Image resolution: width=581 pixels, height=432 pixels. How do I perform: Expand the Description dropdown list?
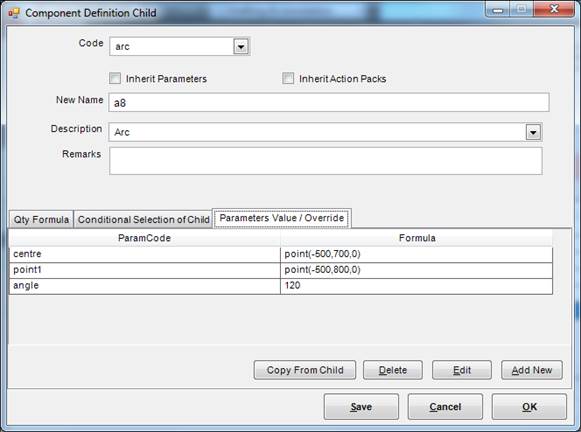click(533, 132)
